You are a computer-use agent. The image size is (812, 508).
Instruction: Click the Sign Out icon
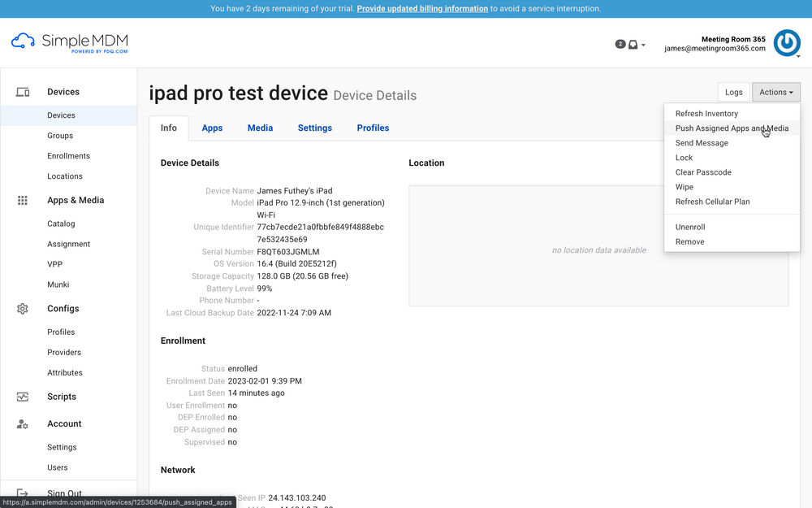(x=22, y=493)
